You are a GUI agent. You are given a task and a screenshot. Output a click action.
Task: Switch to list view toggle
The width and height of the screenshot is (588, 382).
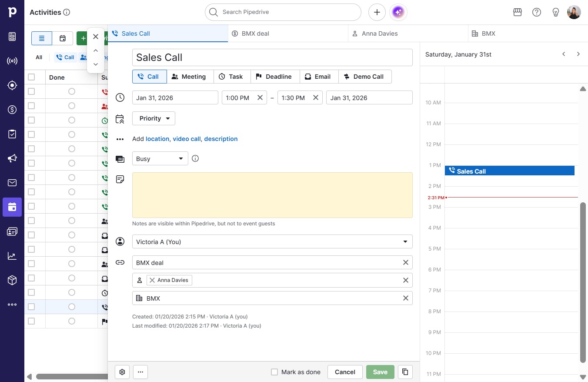pos(42,38)
